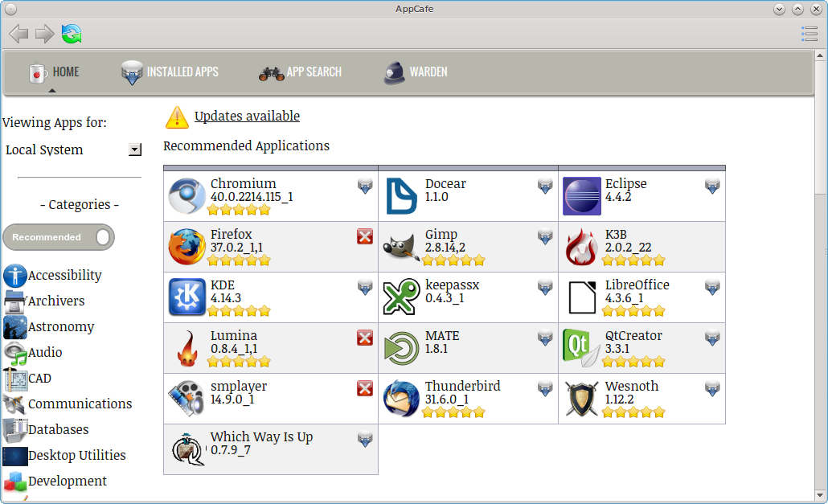
Task: Click the Docear application logo
Action: coord(401,196)
